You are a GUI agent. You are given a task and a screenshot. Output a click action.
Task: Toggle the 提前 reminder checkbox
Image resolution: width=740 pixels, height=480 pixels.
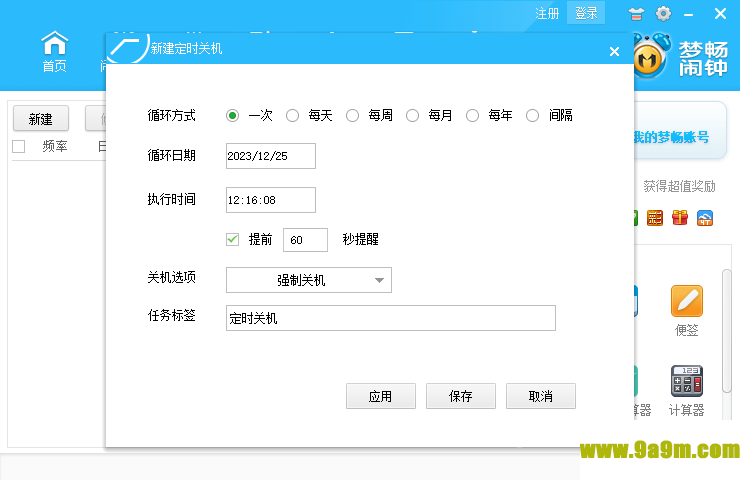click(x=232, y=239)
